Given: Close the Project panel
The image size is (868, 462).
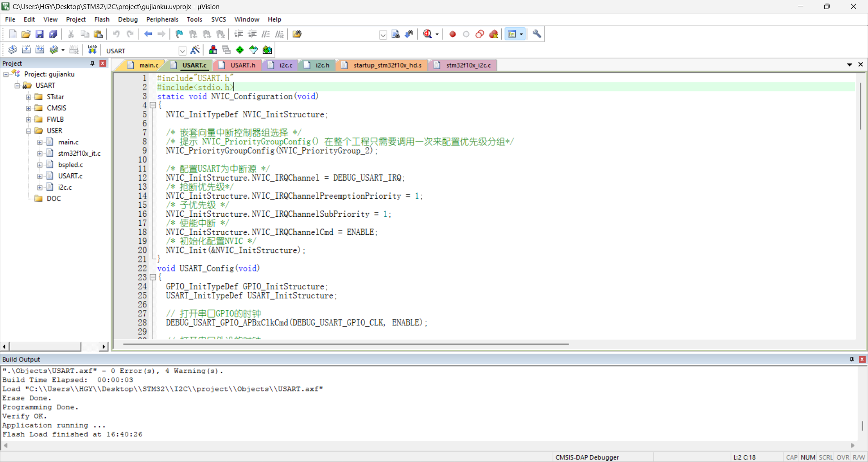Looking at the screenshot, I should coord(103,63).
